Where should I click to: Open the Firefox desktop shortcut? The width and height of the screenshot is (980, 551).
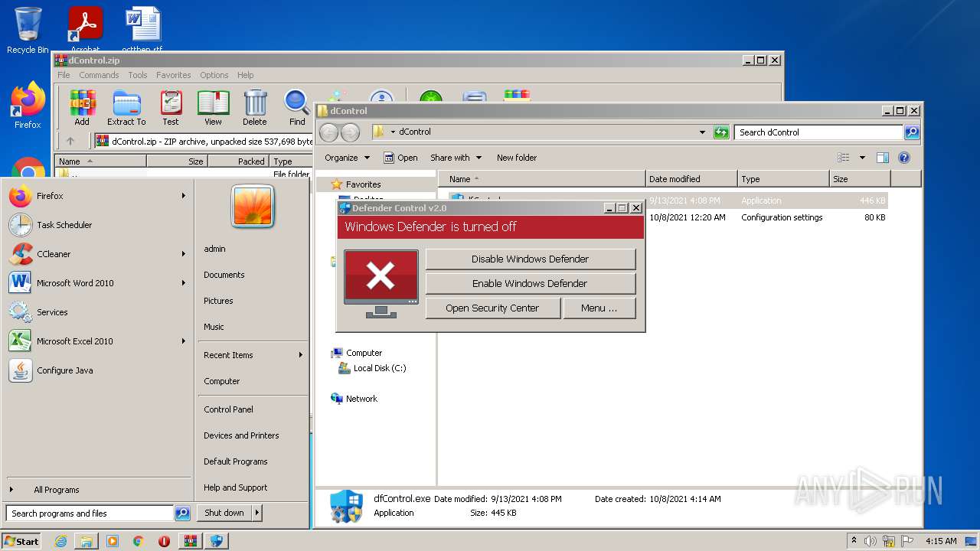[28, 106]
